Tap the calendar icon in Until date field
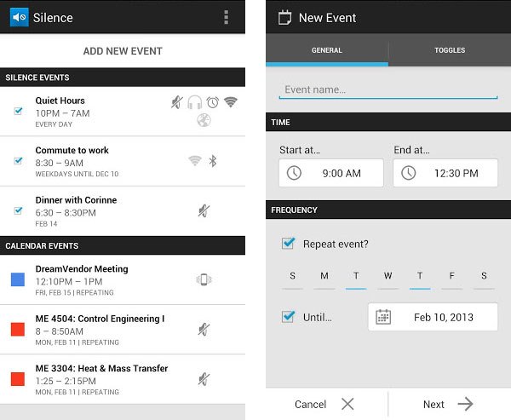 (383, 317)
